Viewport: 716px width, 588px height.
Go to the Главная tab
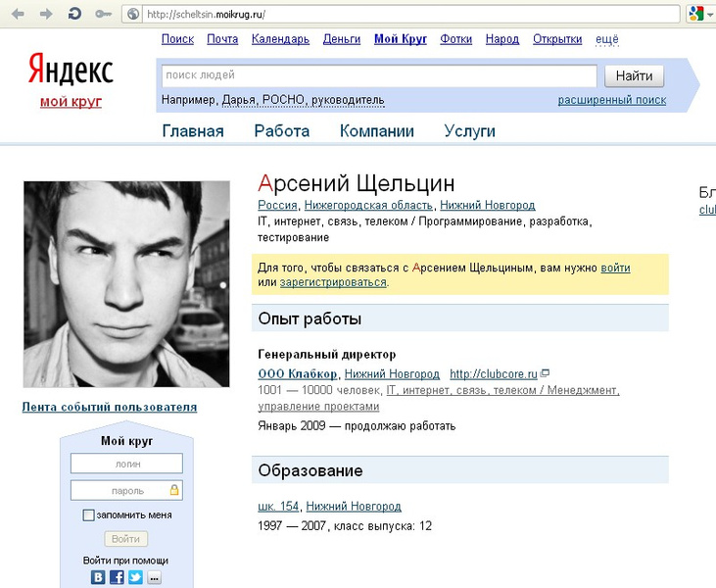point(193,131)
